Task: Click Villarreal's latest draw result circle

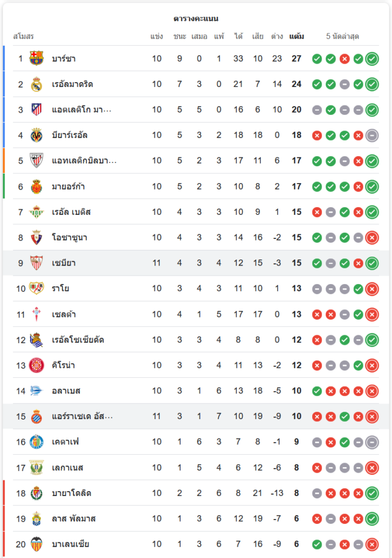Action: (372, 135)
